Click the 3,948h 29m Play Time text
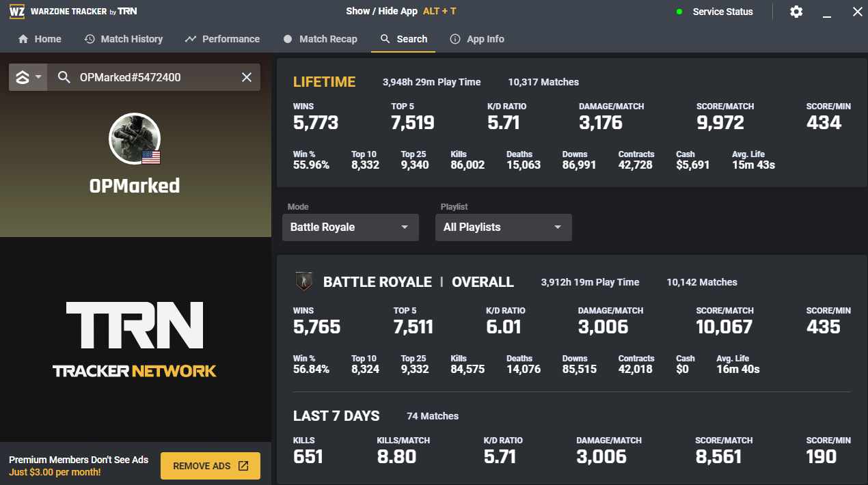868x485 pixels. pos(432,82)
